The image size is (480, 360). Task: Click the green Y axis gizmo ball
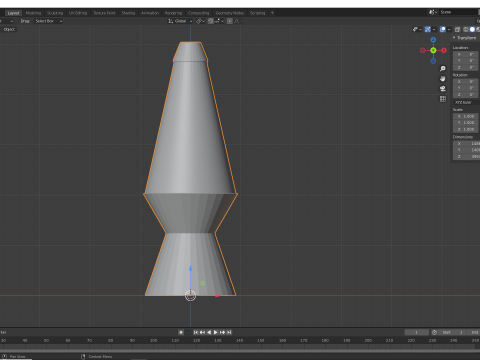point(433,50)
